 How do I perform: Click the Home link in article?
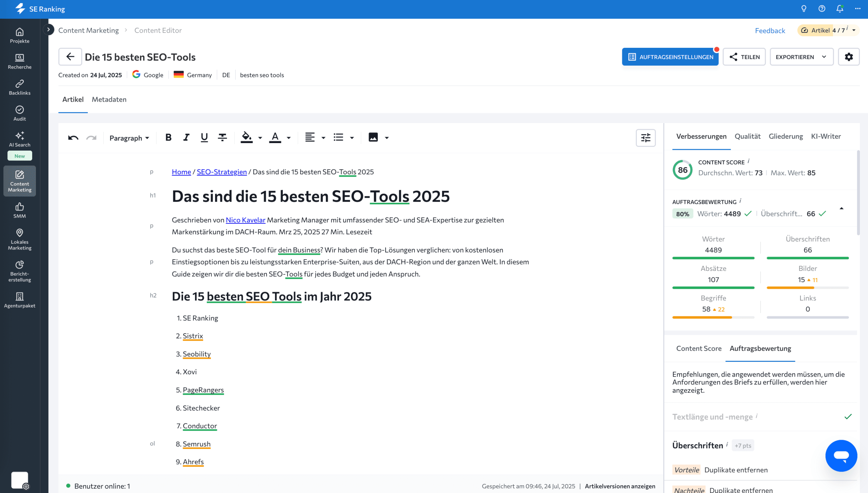pyautogui.click(x=181, y=172)
